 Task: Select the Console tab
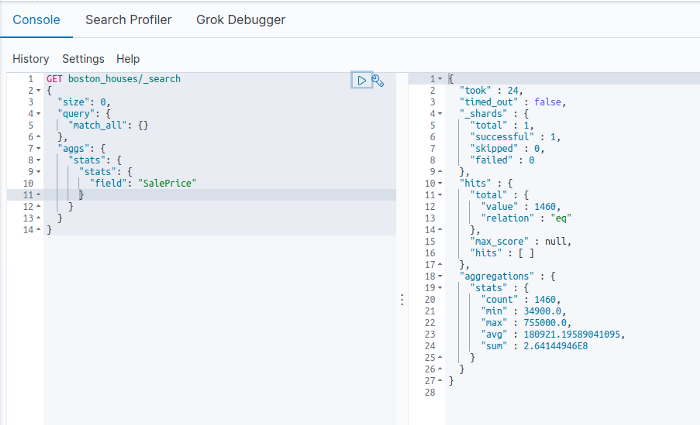[x=36, y=20]
